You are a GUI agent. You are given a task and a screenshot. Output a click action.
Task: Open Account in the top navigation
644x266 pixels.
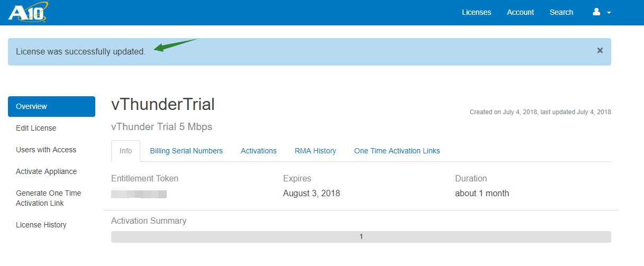point(520,12)
